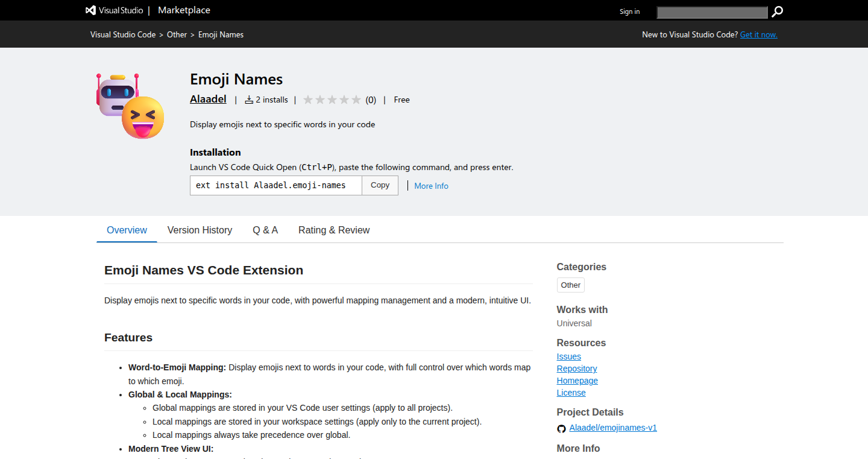Copy the install command
The width and height of the screenshot is (868, 459).
tap(380, 185)
